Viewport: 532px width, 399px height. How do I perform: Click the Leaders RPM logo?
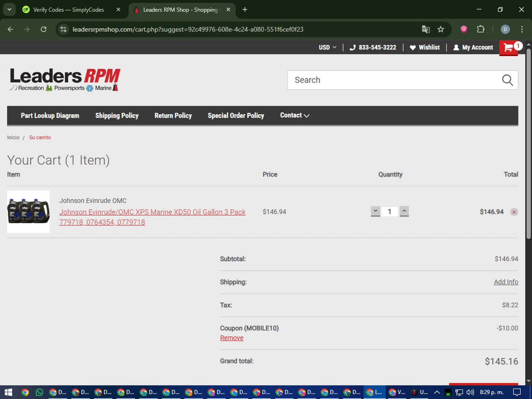pyautogui.click(x=65, y=79)
